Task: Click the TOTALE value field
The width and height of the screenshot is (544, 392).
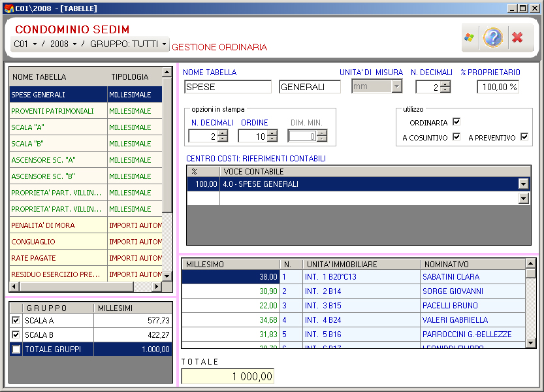Action: click(x=227, y=376)
